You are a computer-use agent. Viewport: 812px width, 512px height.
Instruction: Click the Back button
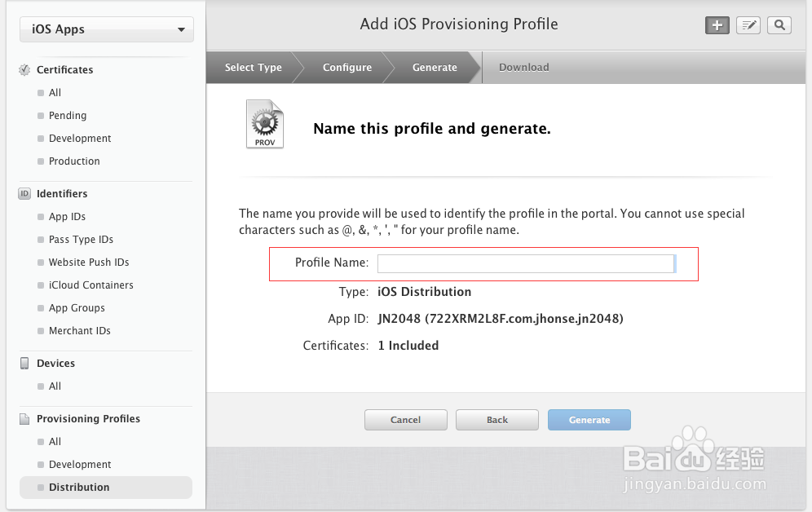(496, 419)
